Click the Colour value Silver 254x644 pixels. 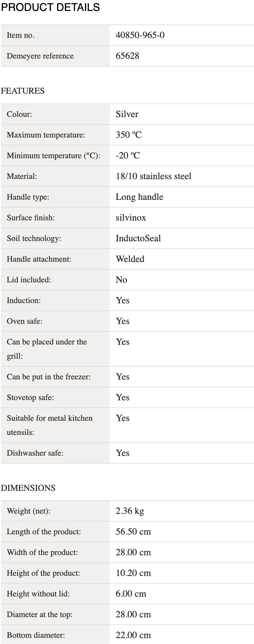coord(127,114)
